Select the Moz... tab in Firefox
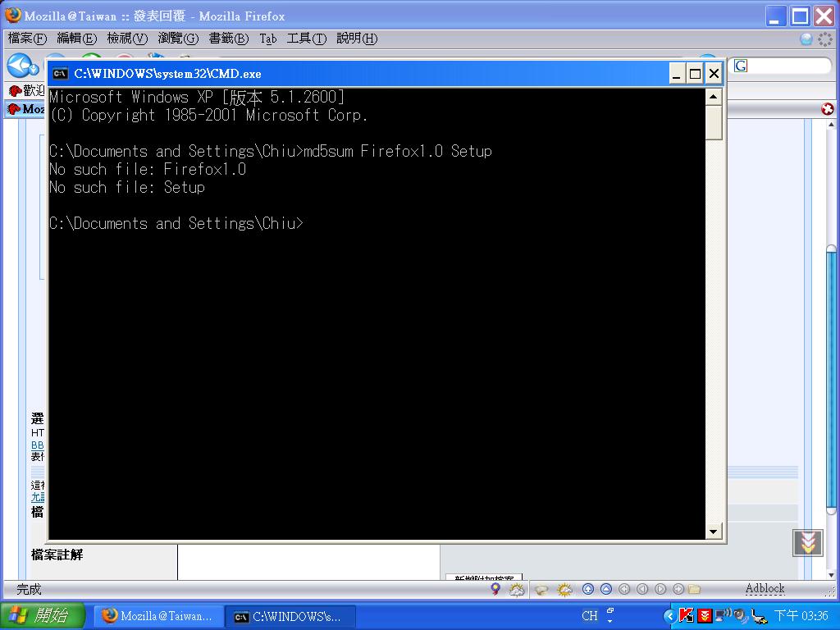 [25, 109]
